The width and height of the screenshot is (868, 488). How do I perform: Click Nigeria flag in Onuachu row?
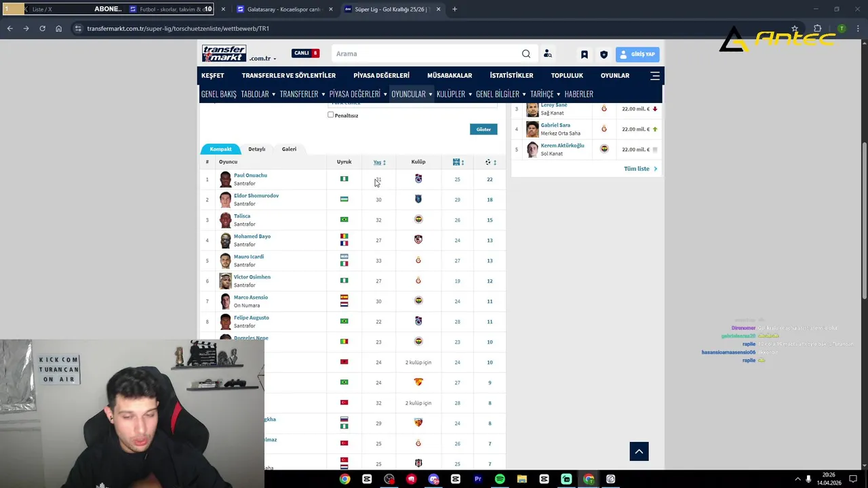pyautogui.click(x=344, y=179)
